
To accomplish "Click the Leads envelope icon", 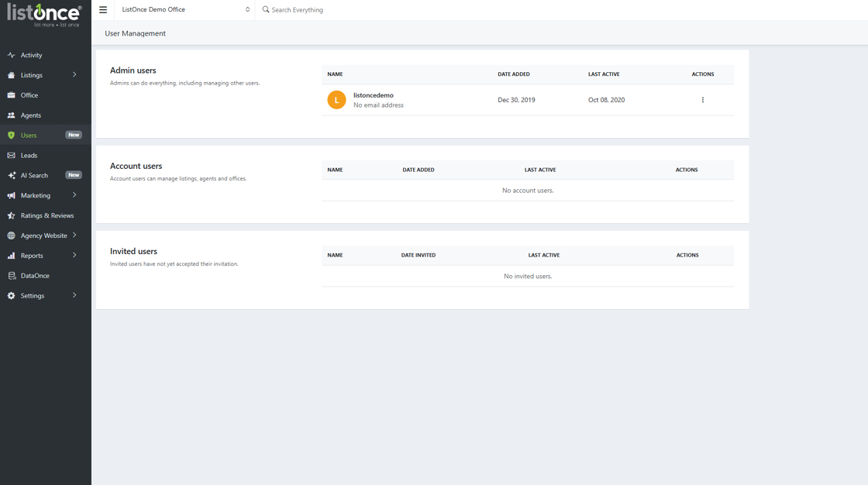I will click(11, 155).
